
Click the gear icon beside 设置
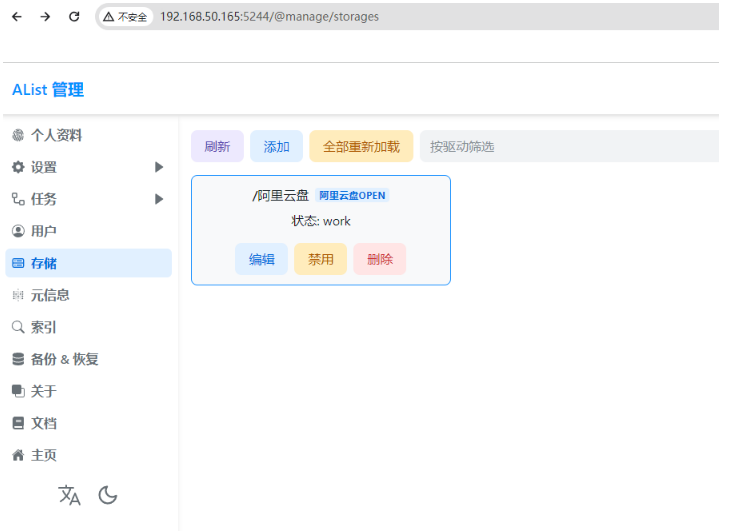(x=18, y=167)
